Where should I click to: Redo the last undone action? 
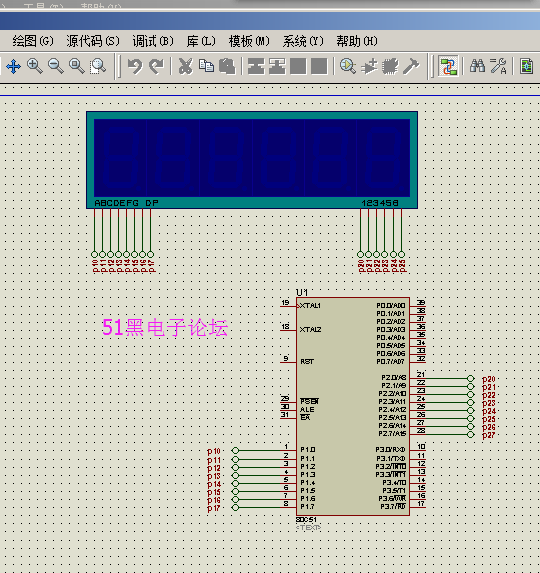tap(157, 67)
